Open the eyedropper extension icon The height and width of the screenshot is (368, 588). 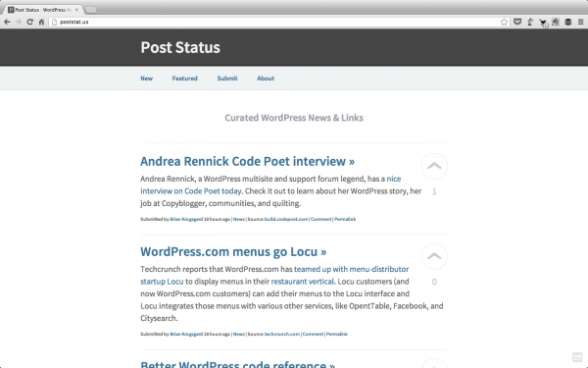click(x=530, y=23)
